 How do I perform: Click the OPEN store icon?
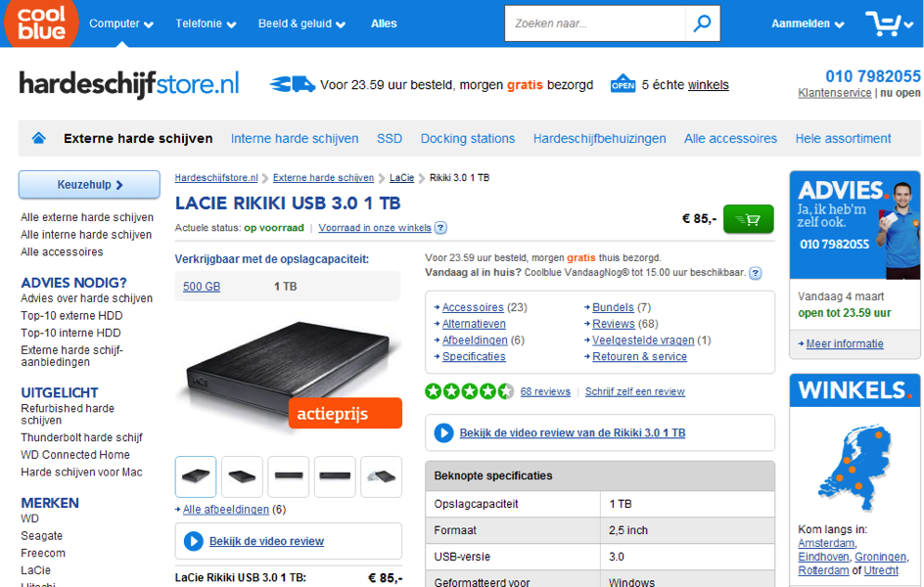point(623,84)
